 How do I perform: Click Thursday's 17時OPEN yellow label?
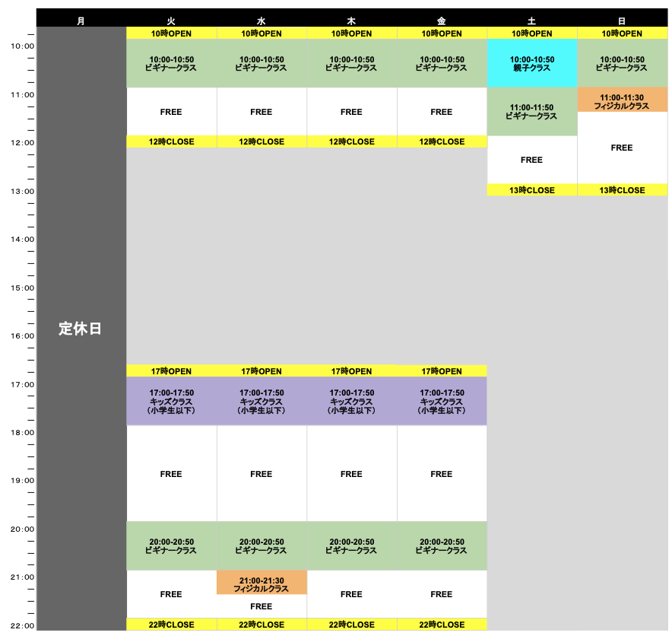click(x=351, y=371)
